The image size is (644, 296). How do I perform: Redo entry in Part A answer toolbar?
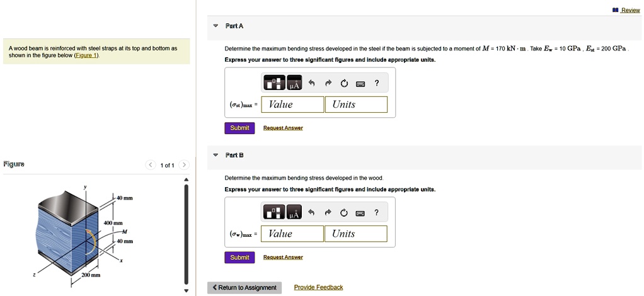point(328,83)
